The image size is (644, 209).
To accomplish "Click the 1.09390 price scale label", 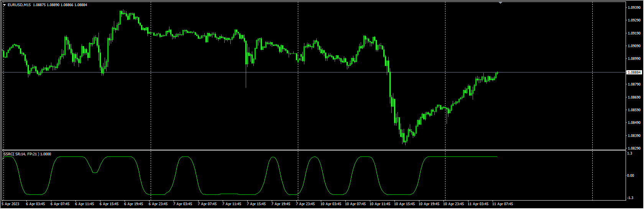I will point(635,8).
